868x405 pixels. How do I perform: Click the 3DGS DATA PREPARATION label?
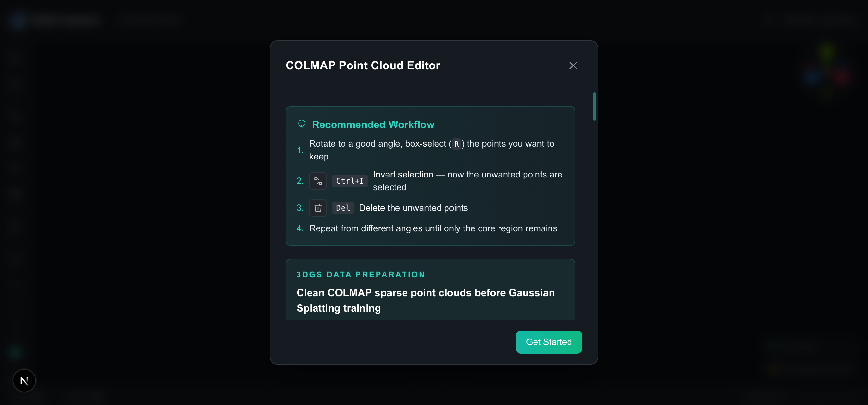360,275
